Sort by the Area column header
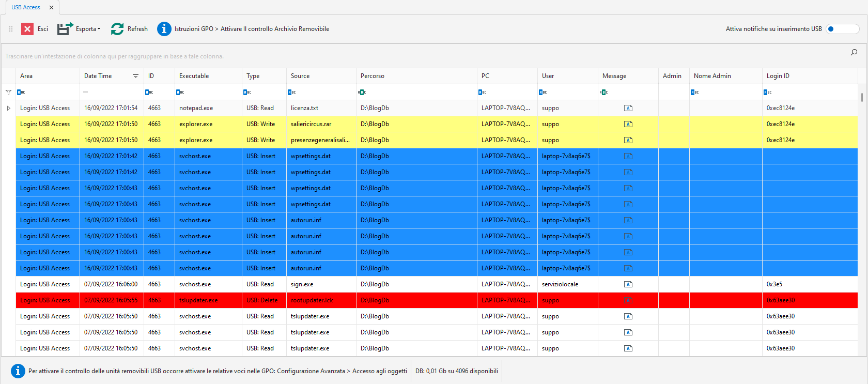The width and height of the screenshot is (868, 384). click(48, 76)
